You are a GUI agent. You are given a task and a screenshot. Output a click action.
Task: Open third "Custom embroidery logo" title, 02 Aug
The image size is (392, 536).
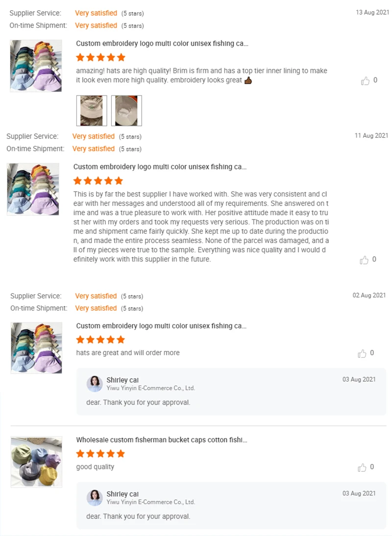161,326
